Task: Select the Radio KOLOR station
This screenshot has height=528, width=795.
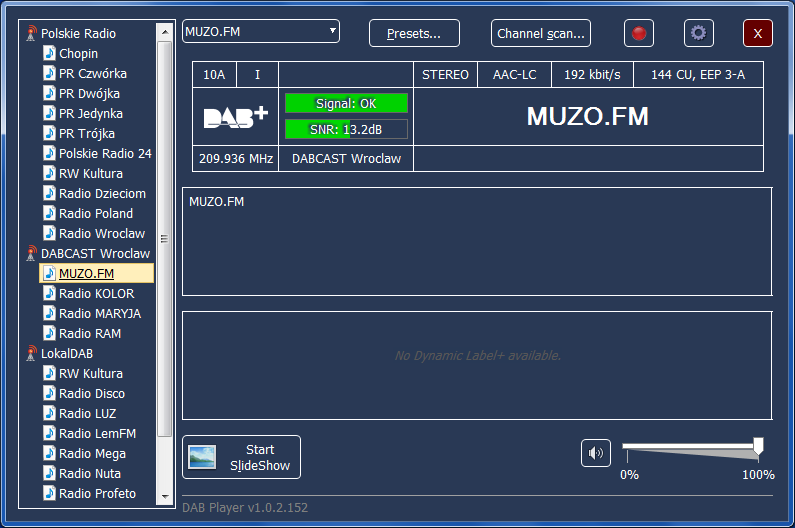Action: pyautogui.click(x=96, y=294)
